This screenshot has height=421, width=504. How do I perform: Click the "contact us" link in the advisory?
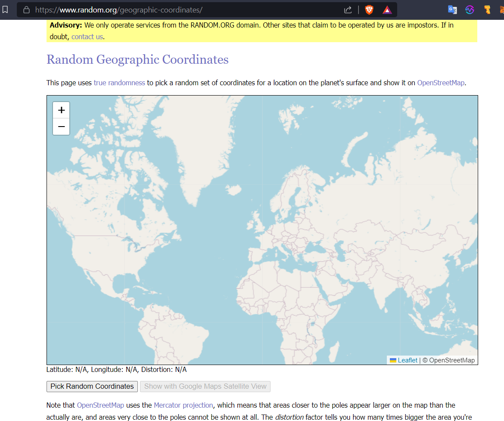tap(87, 37)
